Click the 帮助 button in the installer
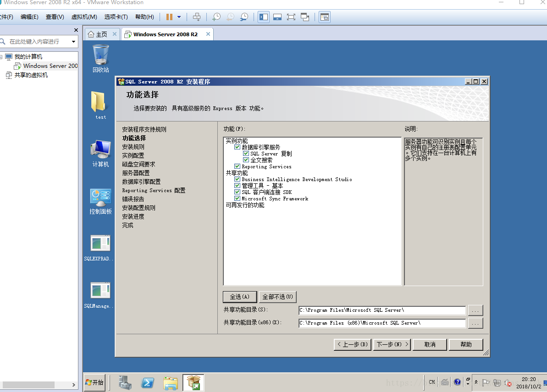 (466, 345)
